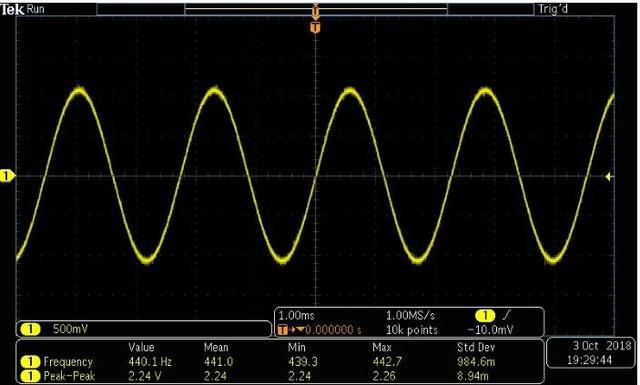Click the trigger source channel 1 badge
The height and width of the screenshot is (385, 640).
[485, 316]
